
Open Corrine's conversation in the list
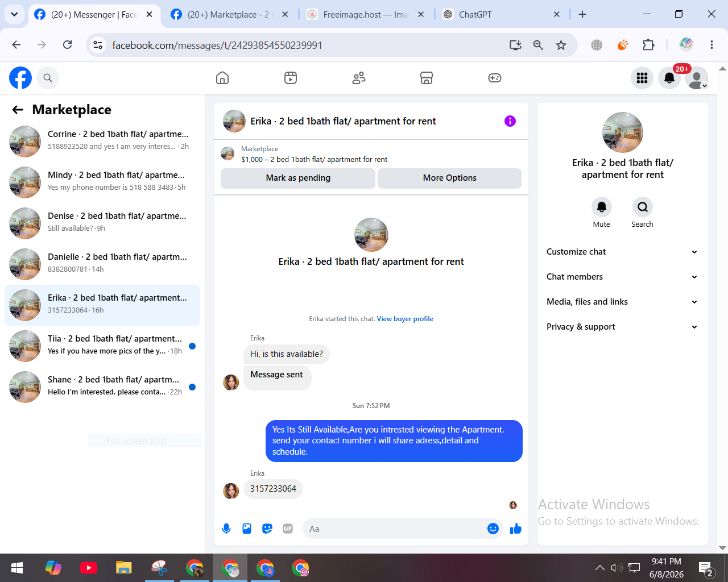coord(102,142)
